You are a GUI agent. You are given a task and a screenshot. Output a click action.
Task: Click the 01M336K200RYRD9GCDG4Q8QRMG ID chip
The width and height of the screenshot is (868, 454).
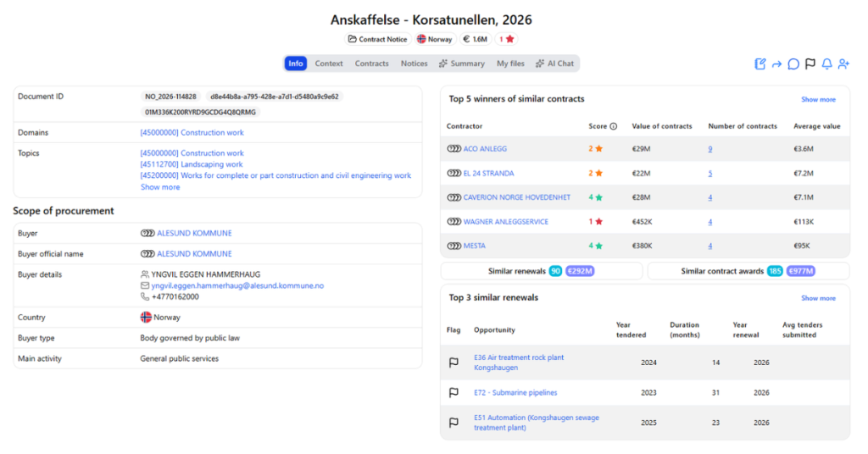(200, 113)
